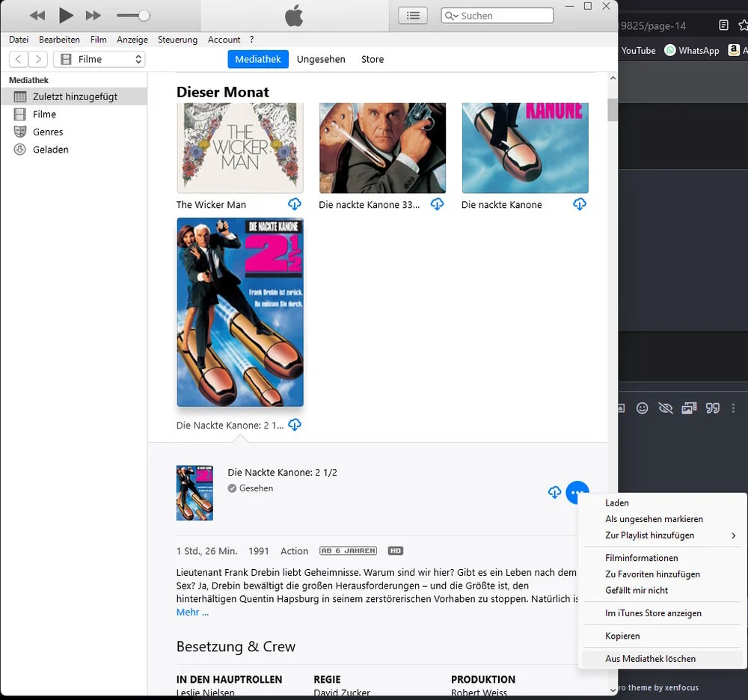Open the Die nackte Kanone poster thumbnail
This screenshot has height=700, width=748.
525,148
